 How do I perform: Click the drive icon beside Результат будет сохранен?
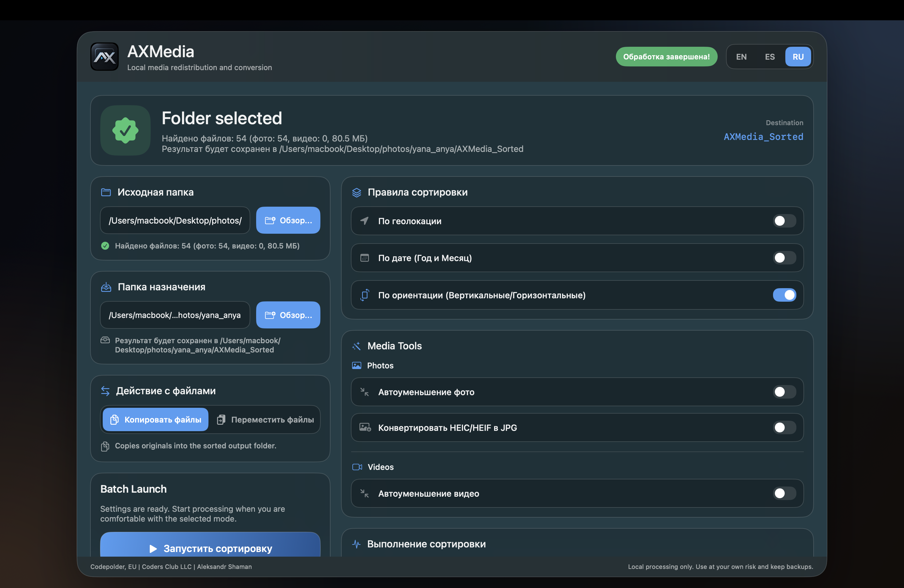[105, 340]
